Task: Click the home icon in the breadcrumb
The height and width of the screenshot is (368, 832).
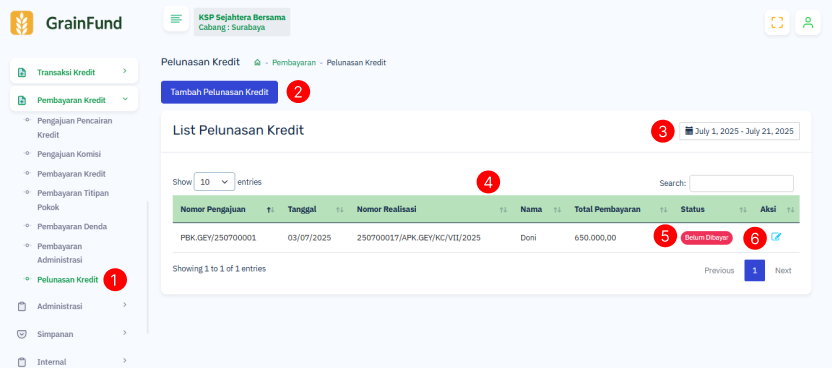Action: [257, 63]
